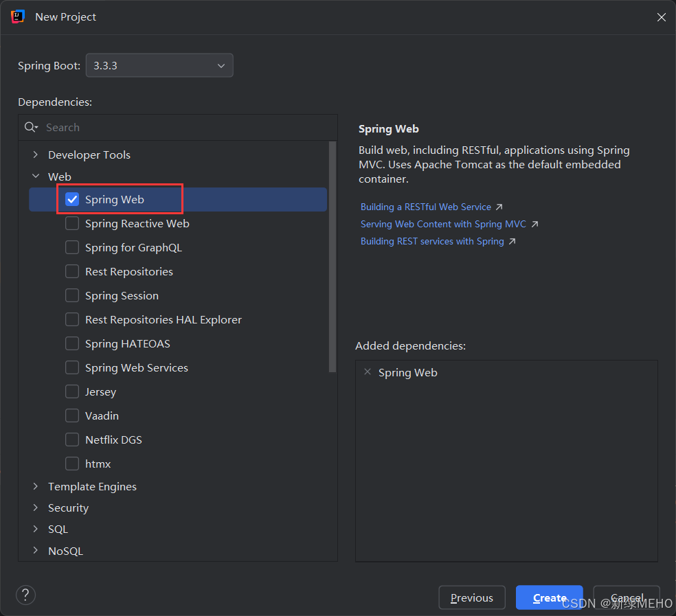Select the Spring HATEOAS label
676x616 pixels.
point(127,343)
